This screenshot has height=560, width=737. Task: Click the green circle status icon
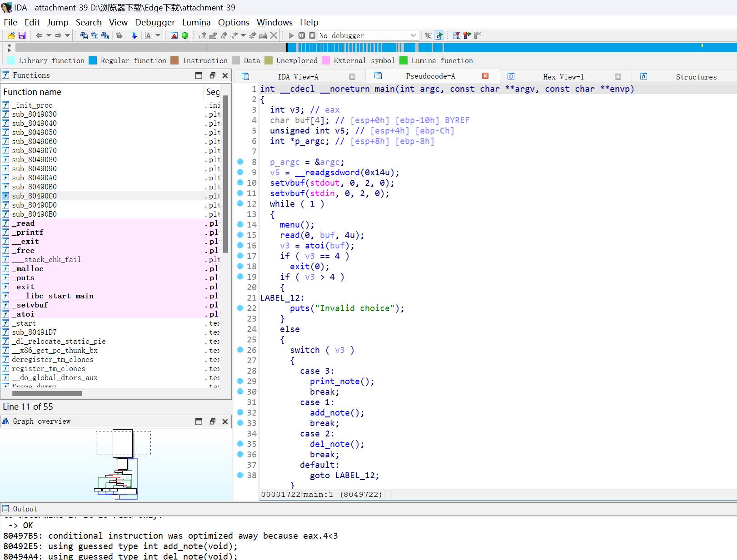[185, 35]
